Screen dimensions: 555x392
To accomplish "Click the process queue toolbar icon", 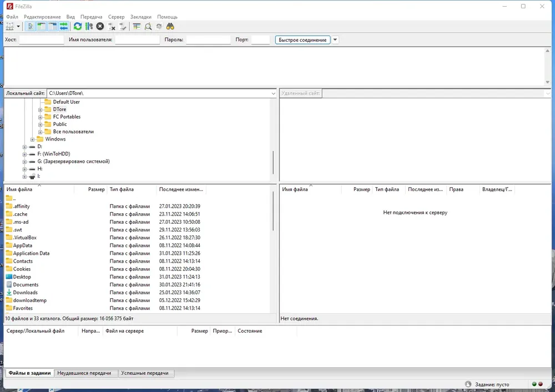I will tap(89, 27).
